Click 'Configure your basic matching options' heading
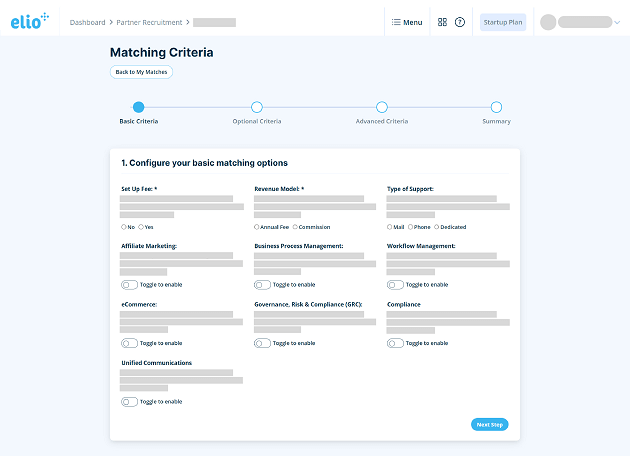The image size is (630, 456). pos(205,163)
